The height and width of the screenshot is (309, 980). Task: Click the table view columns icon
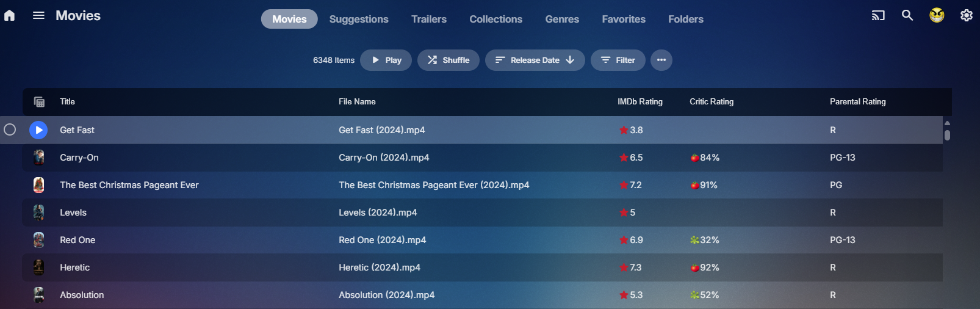(39, 102)
